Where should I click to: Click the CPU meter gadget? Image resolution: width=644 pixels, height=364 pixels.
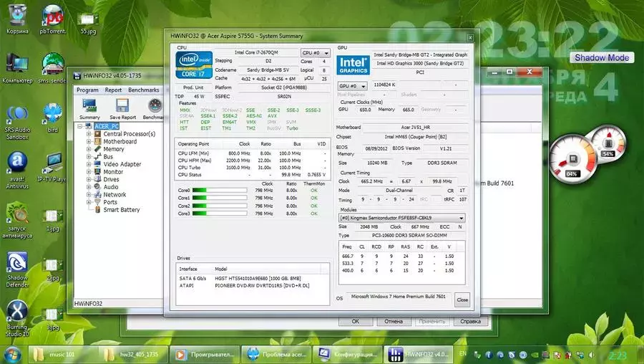coord(572,159)
